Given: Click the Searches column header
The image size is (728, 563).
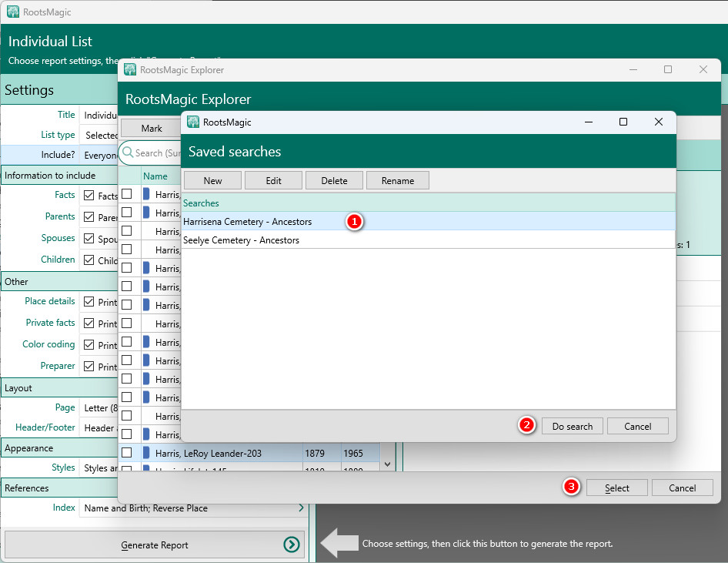Looking at the screenshot, I should 428,203.
